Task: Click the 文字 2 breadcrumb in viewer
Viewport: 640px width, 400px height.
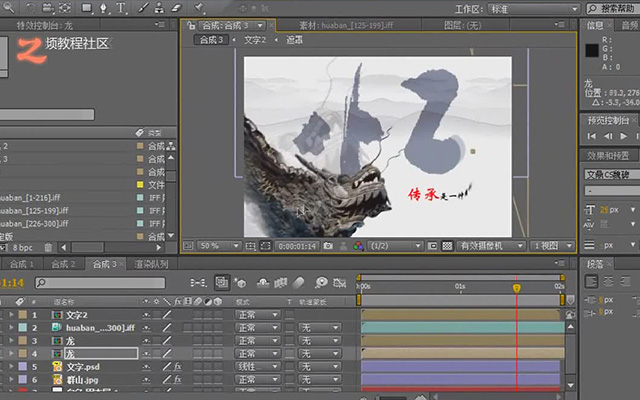Action: click(x=255, y=40)
